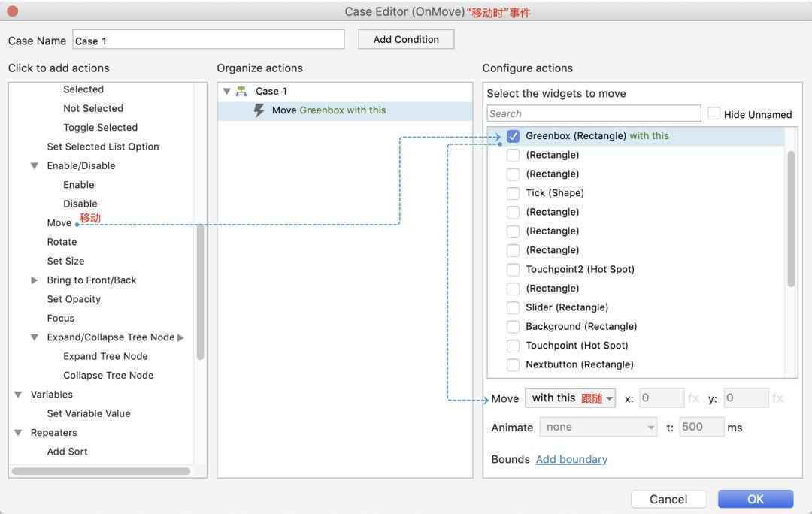This screenshot has height=514, width=812.
Task: Select the Expand Tree Node action
Action: [106, 357]
